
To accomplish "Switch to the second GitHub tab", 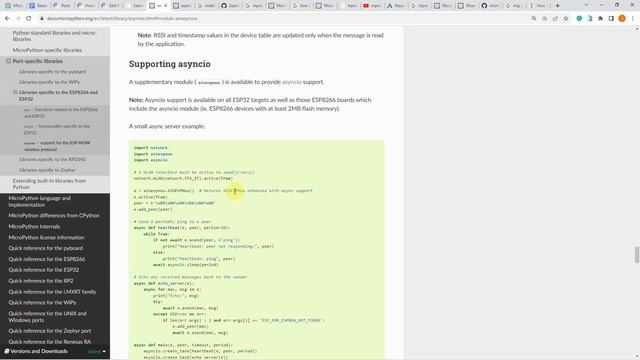I will click(x=490, y=6).
